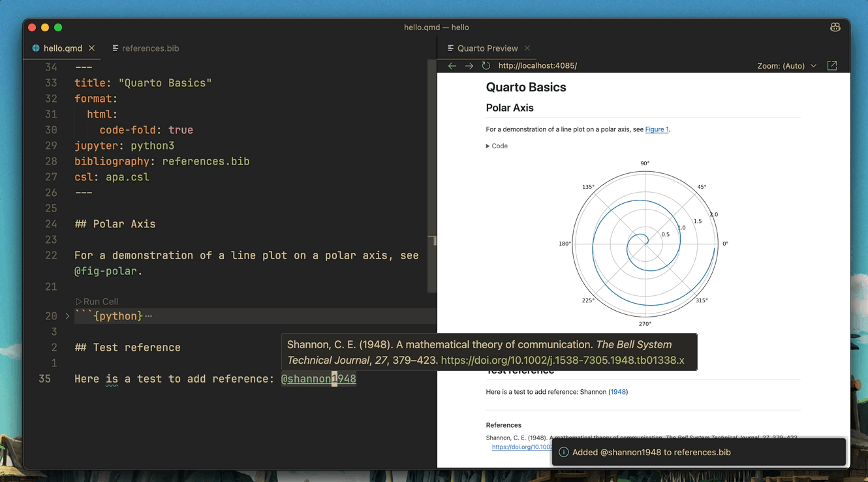
Task: Click the 1948 citation link in preview
Action: click(x=618, y=392)
